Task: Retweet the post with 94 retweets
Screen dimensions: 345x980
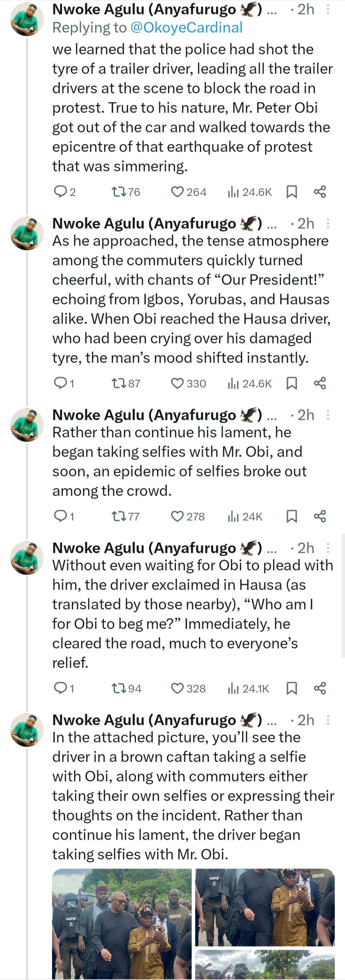Action: (x=118, y=689)
